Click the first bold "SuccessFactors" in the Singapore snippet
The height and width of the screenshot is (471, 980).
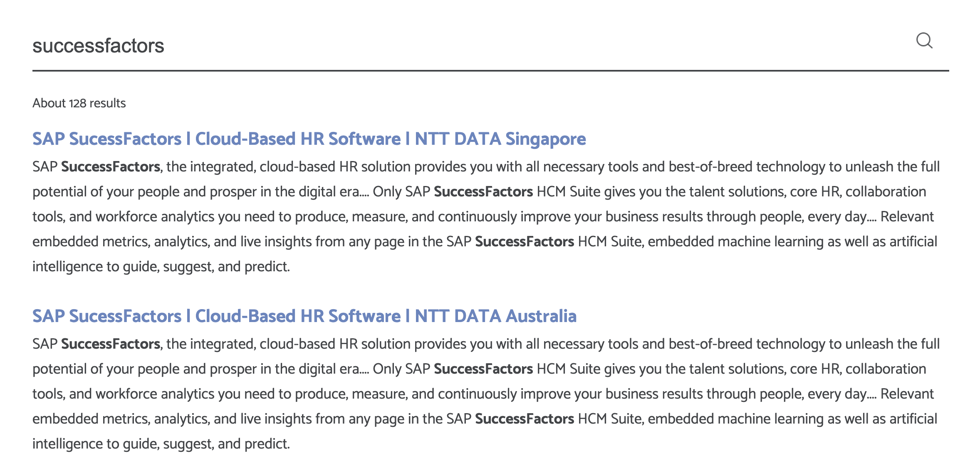(111, 167)
